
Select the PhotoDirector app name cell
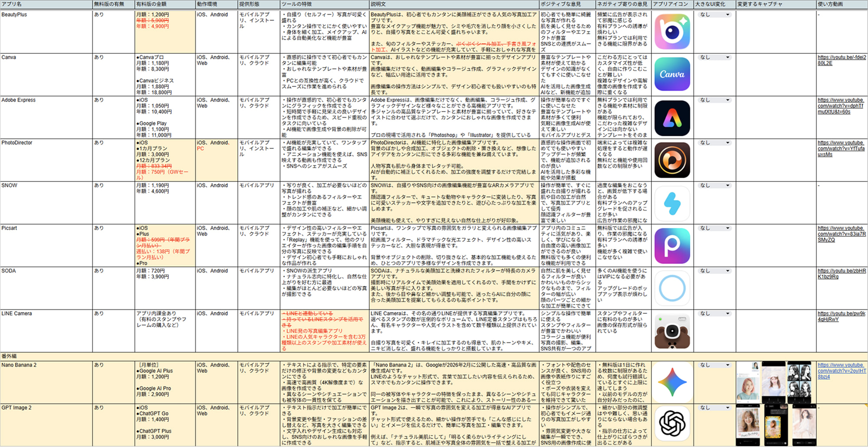pos(46,160)
